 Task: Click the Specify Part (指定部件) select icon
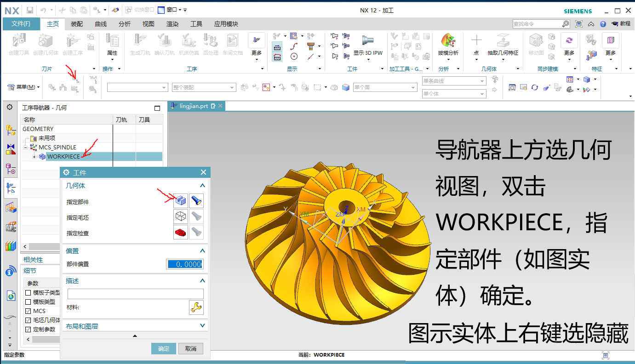pos(181,201)
